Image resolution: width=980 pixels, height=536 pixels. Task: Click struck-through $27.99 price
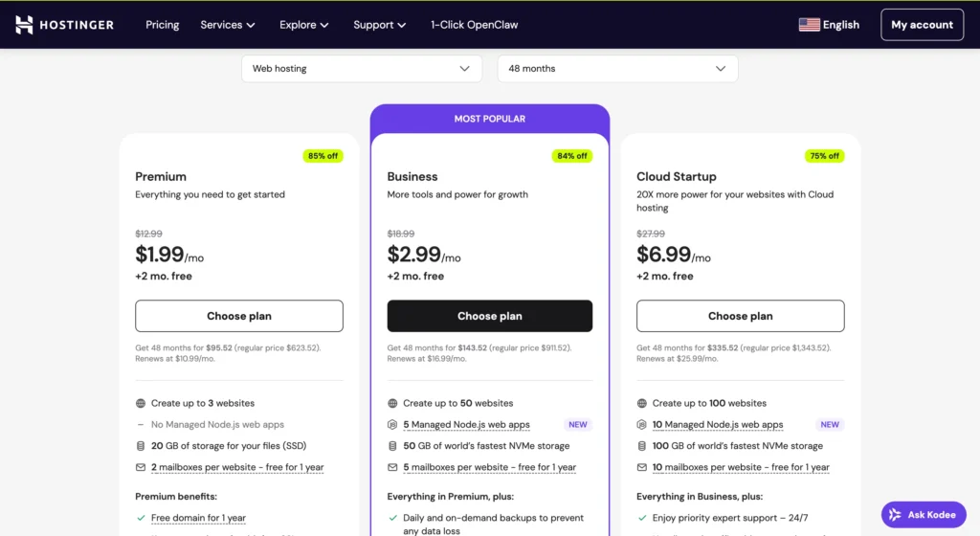click(651, 234)
